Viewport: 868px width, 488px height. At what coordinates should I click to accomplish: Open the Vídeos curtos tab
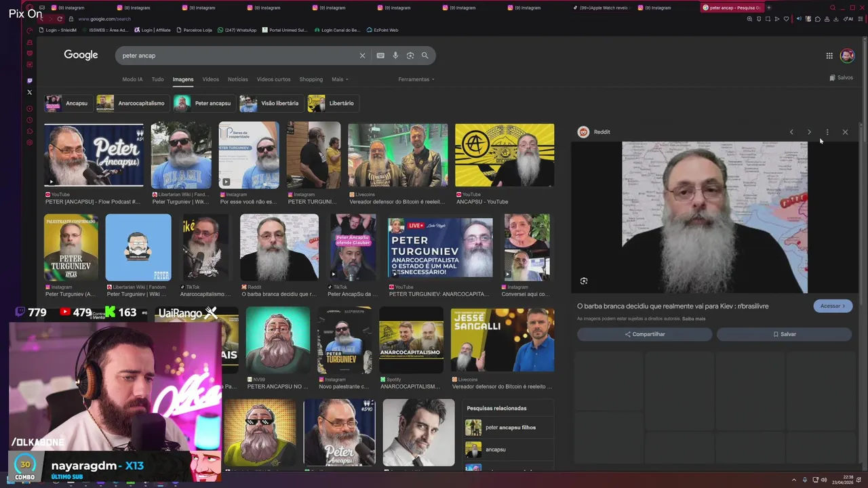(273, 79)
